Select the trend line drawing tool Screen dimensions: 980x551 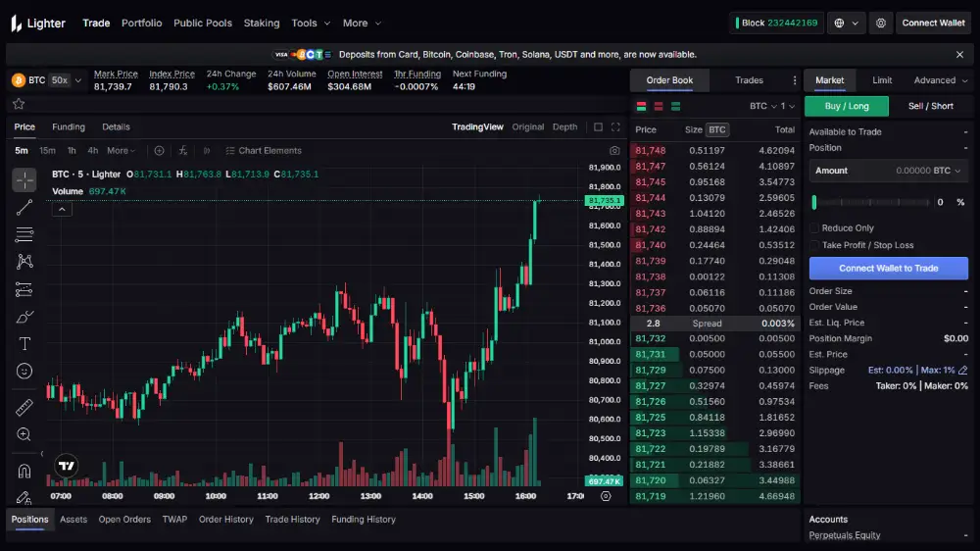click(x=24, y=208)
